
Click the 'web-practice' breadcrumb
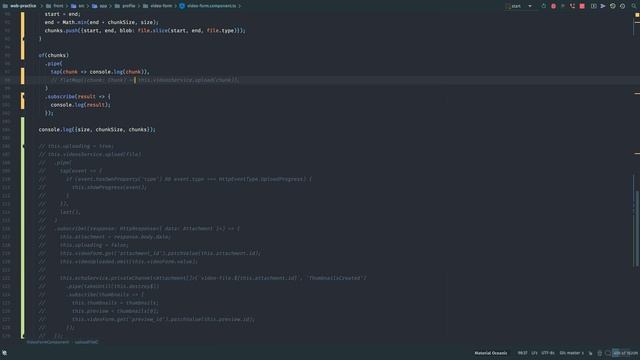[x=23, y=6]
